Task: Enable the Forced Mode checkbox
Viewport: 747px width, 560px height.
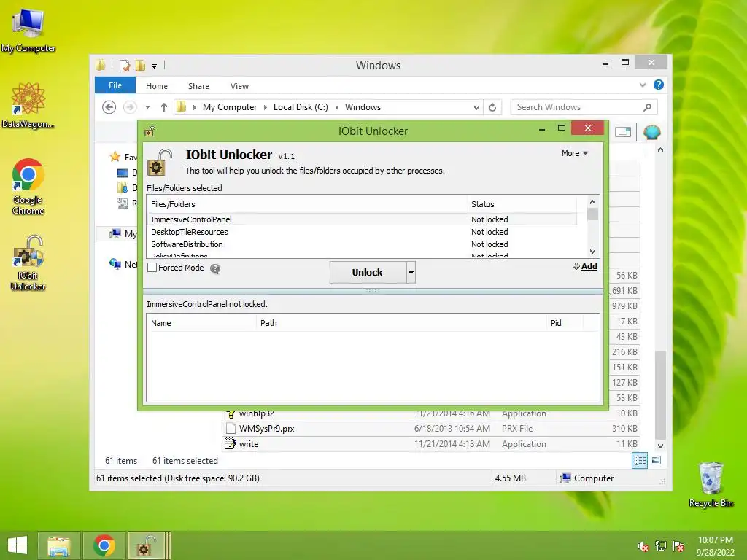Action: 152,268
